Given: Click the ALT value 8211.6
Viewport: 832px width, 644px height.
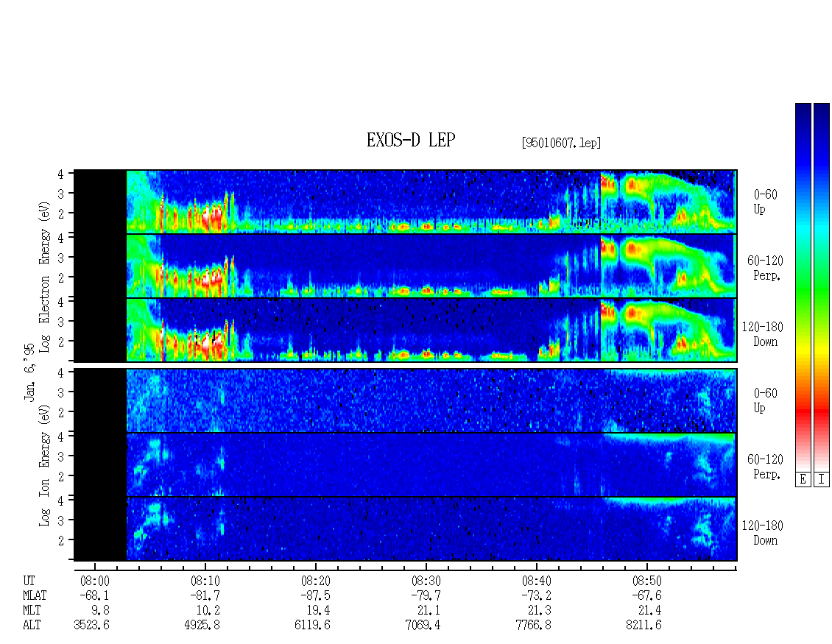Looking at the screenshot, I should (x=644, y=626).
